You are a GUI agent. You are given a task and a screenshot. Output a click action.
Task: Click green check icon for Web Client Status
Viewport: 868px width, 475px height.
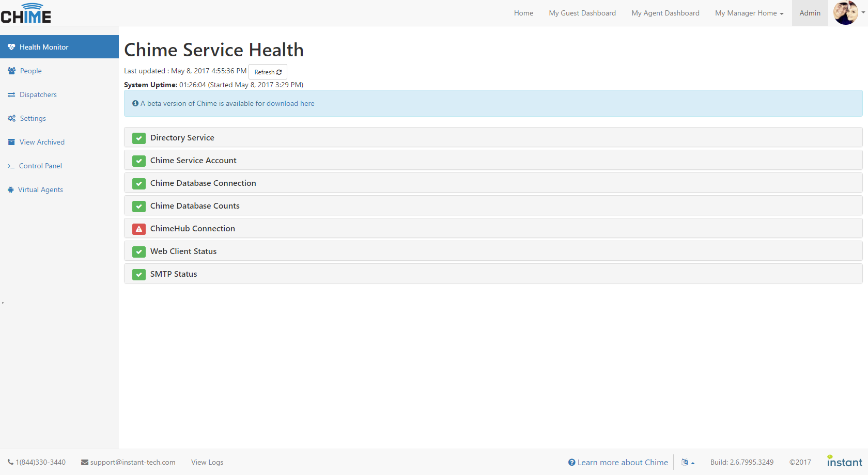(x=138, y=251)
